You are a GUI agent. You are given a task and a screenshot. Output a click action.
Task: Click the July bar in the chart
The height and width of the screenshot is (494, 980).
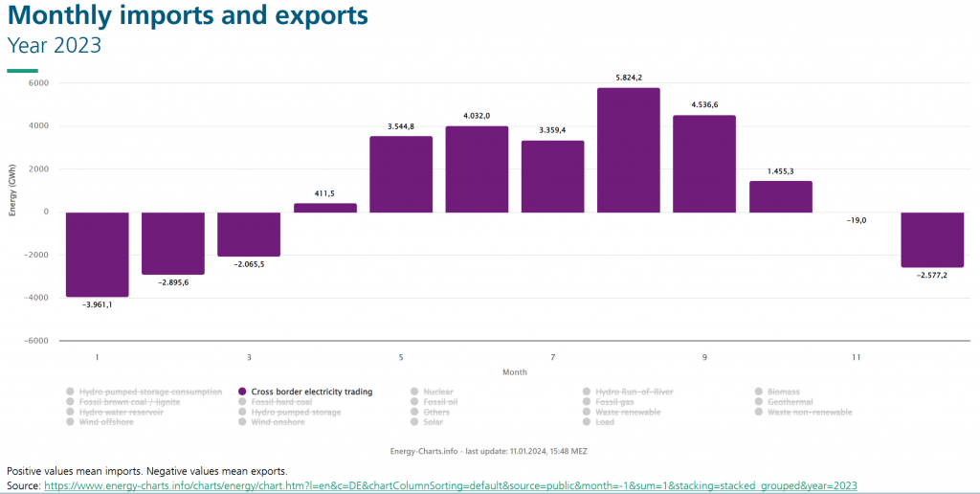click(552, 176)
